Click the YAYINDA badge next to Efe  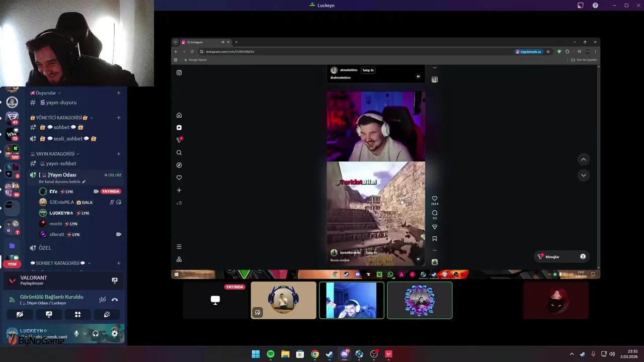(x=110, y=192)
